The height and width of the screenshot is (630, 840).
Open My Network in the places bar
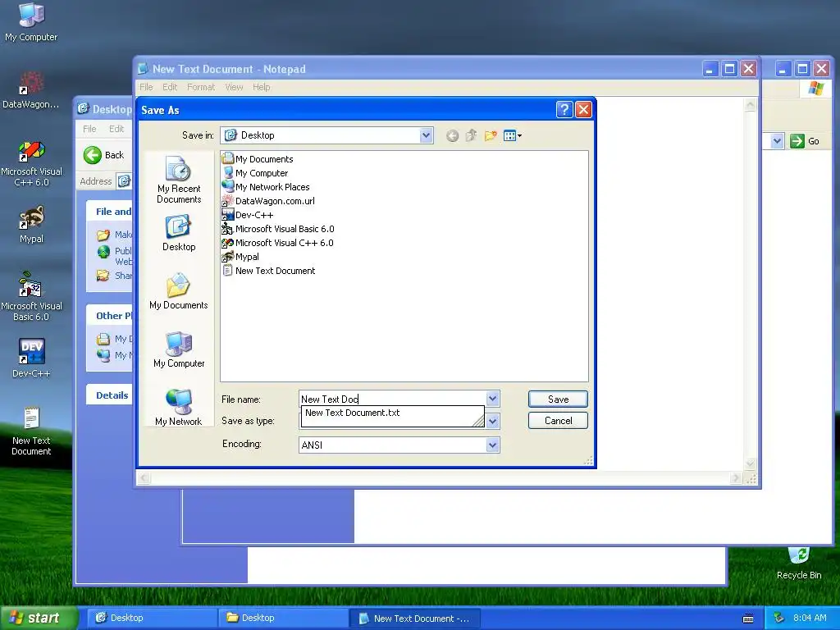pos(179,407)
